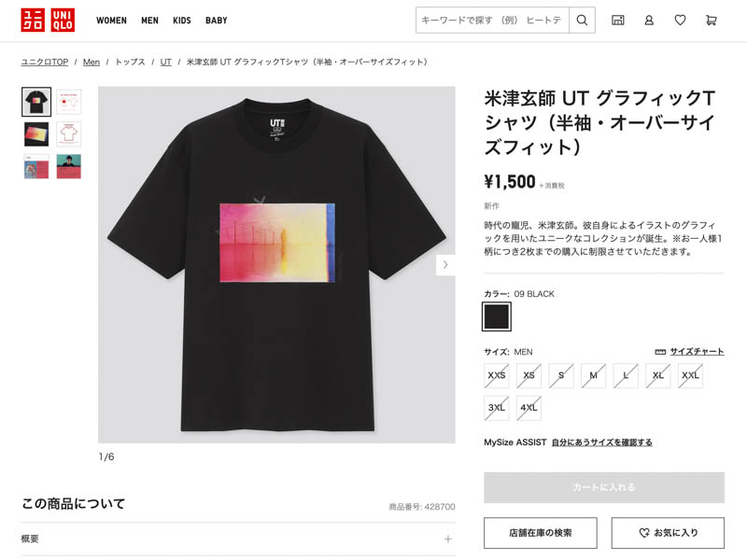Viewport: 747px width, 560px height.
Task: Show next product image with arrow
Action: point(445,265)
